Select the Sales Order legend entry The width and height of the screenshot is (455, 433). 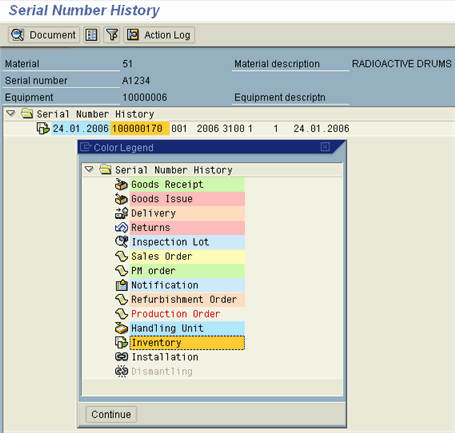coord(187,256)
